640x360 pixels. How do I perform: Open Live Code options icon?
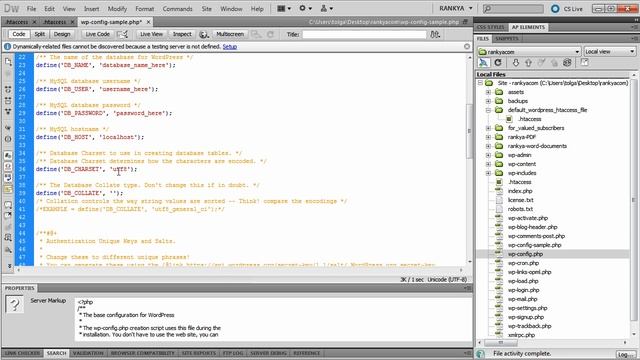pos(122,34)
